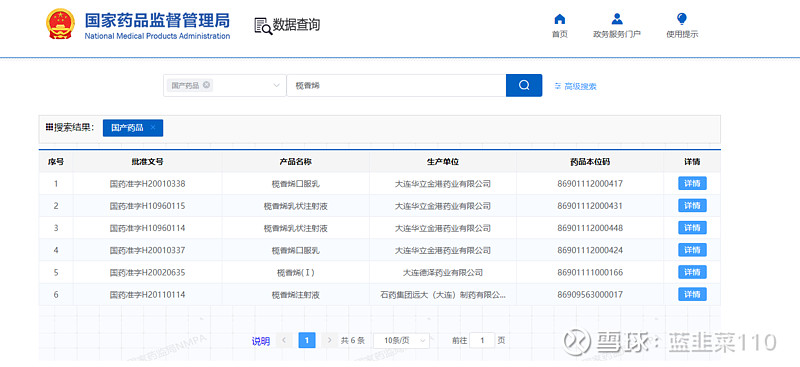Click approval number 国药准字H20020635
This screenshot has width=800, height=367.
click(x=147, y=273)
